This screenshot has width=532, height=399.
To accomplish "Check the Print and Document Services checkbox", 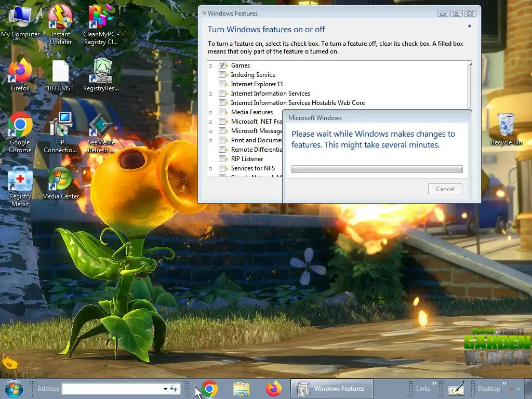I will click(x=222, y=140).
